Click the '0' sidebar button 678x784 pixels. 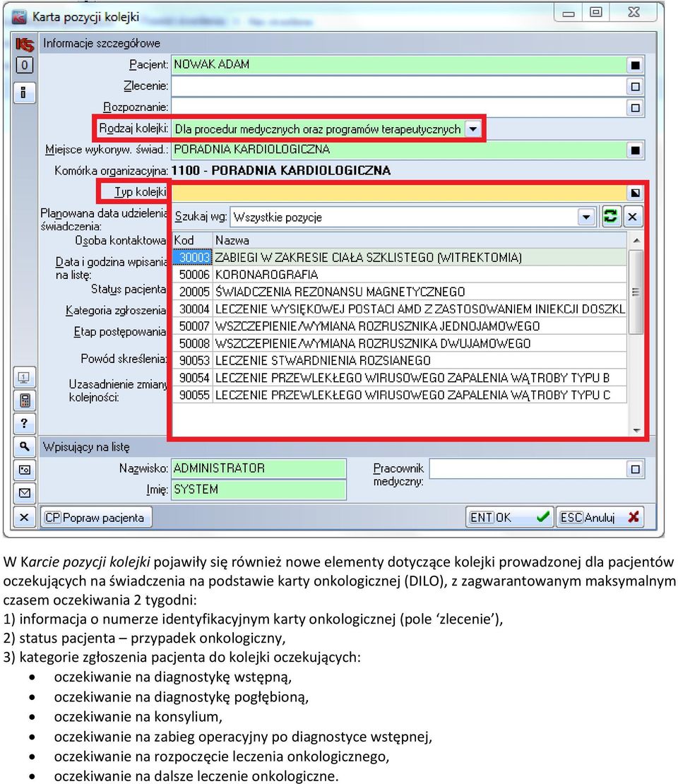[x=24, y=65]
